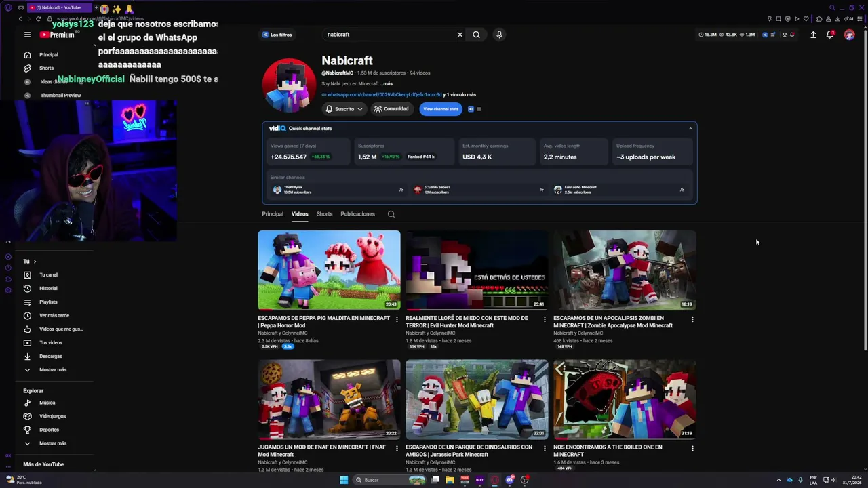Open vidIQ menu beside View channel stats
Viewport: 868px width, 488px height.
[479, 109]
